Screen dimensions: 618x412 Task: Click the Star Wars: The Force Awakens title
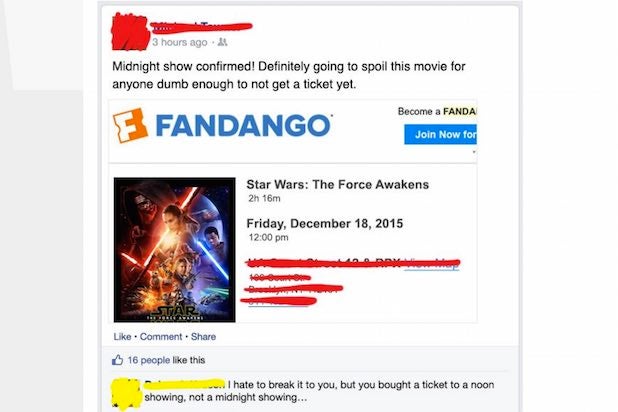pos(338,185)
